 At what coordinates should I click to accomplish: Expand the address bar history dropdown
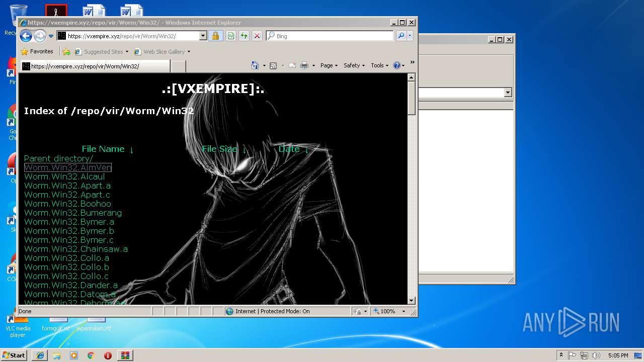pos(203,36)
